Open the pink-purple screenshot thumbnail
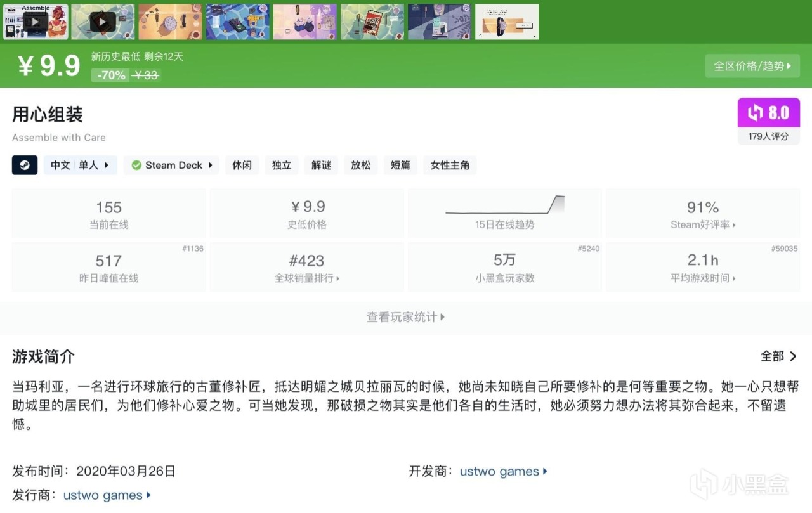The height and width of the screenshot is (513, 812). pos(304,22)
